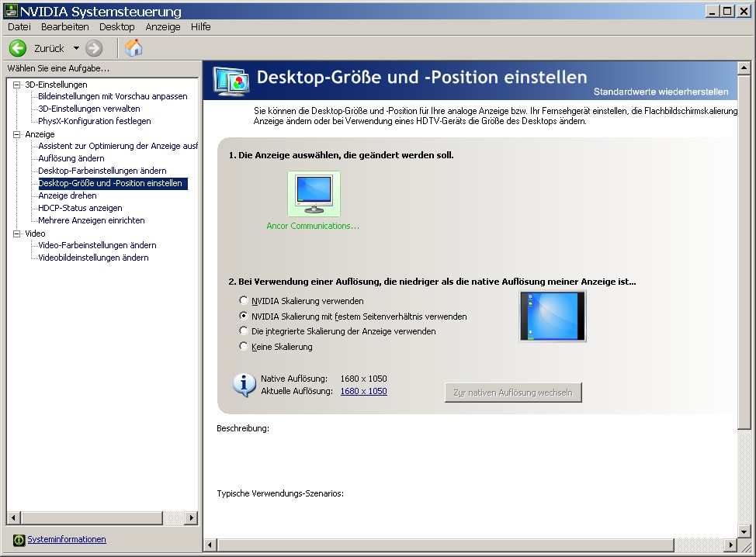Click up arrow of main vertical scrollbar

[x=744, y=68]
